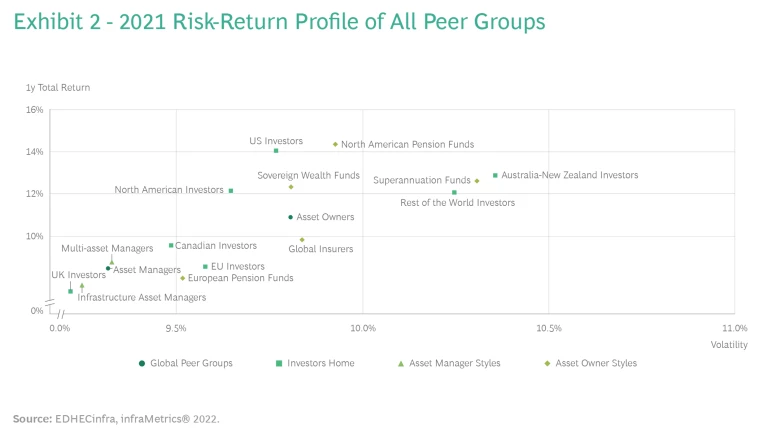Select the Multi-asset Managers triangle marker
The width and height of the screenshot is (768, 437).
click(x=112, y=261)
